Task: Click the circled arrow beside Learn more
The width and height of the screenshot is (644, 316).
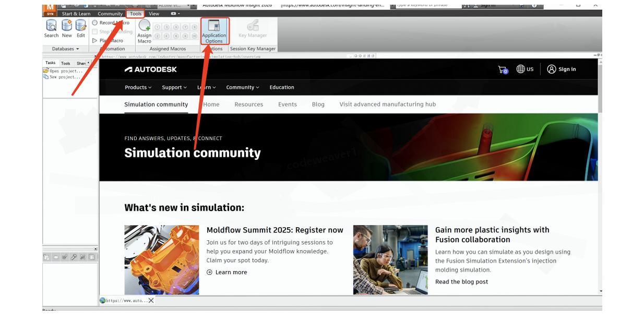Action: [209, 272]
